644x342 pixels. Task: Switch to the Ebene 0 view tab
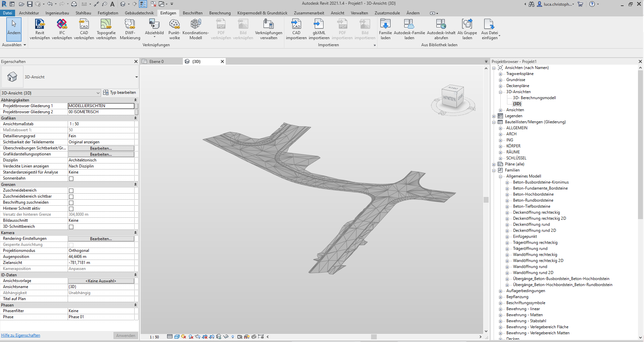tap(156, 62)
